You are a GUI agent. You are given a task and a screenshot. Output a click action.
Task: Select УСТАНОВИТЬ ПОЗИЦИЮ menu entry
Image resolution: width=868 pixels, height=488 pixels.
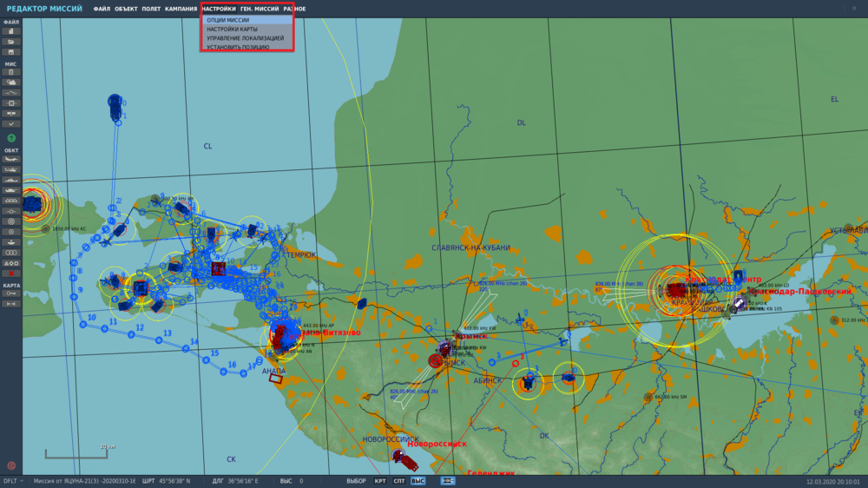click(x=247, y=47)
